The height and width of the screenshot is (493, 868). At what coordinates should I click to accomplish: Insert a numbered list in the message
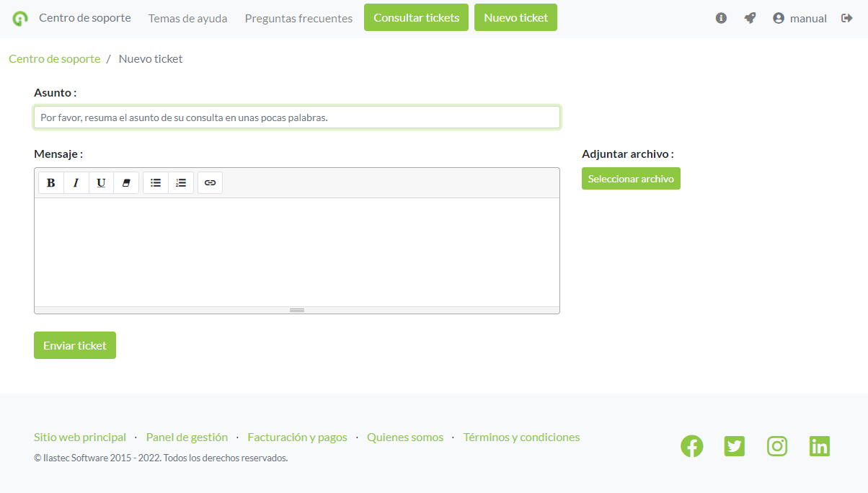tap(181, 182)
